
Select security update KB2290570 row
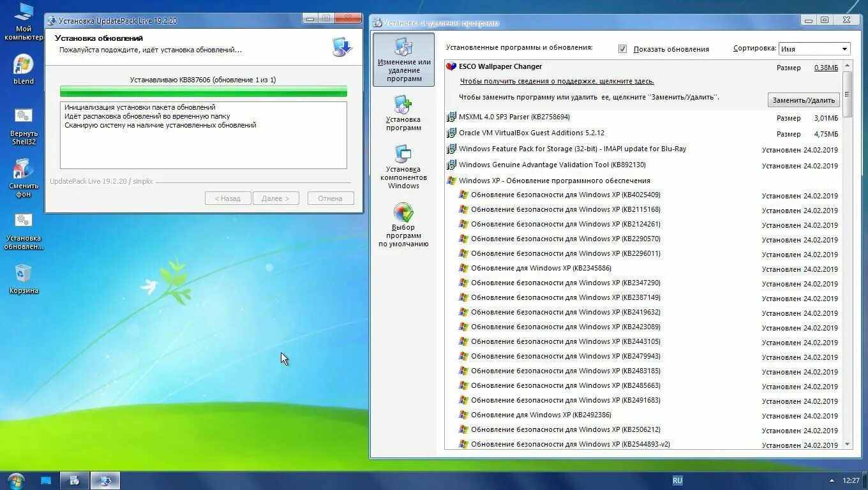click(x=643, y=239)
